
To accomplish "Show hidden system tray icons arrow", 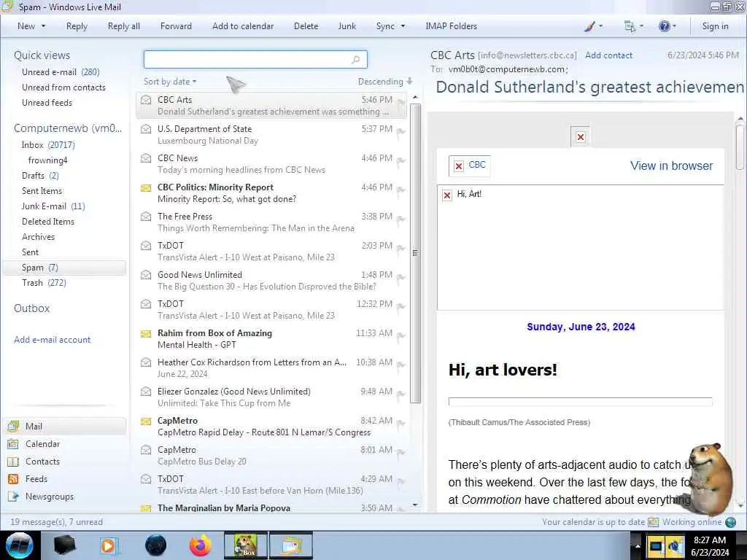I will coord(638,545).
